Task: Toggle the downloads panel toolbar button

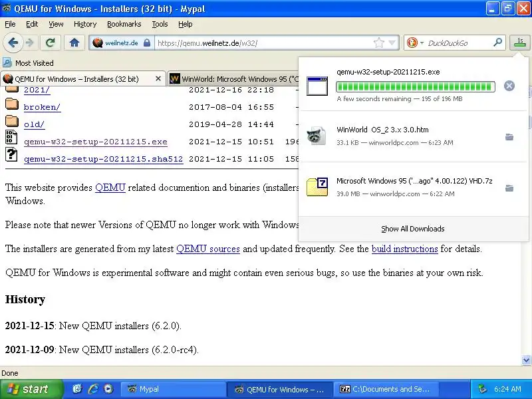Action: 520,43
